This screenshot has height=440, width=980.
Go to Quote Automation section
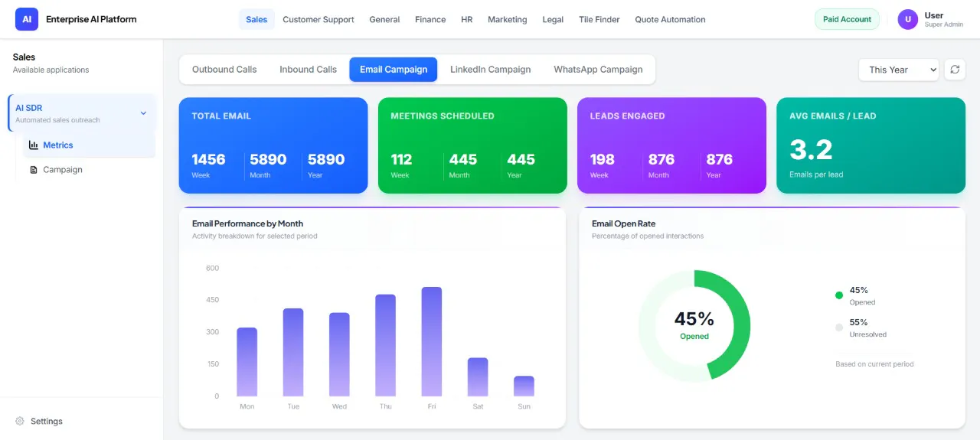pos(670,19)
